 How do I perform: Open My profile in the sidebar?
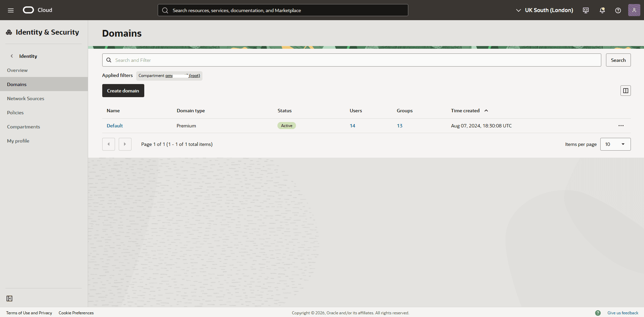pyautogui.click(x=44, y=141)
